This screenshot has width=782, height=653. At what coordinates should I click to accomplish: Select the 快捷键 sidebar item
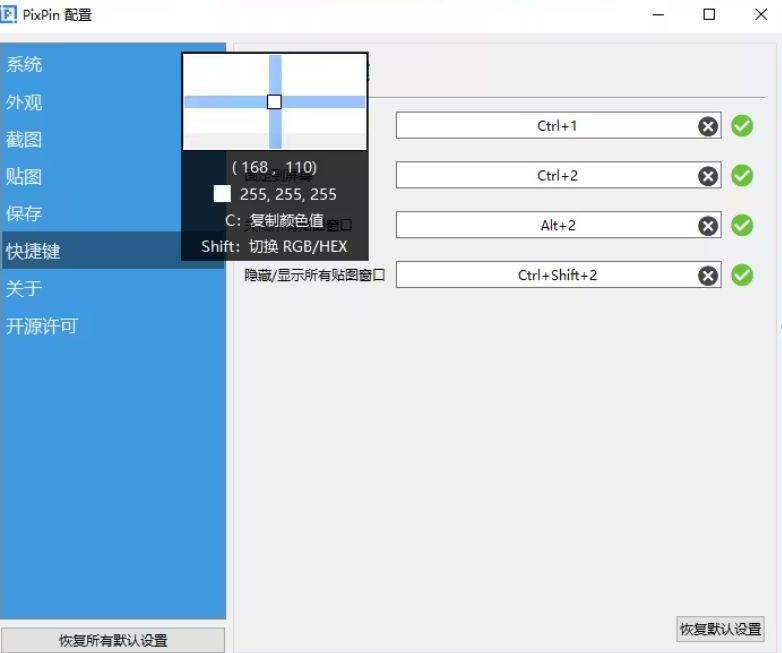coord(113,250)
